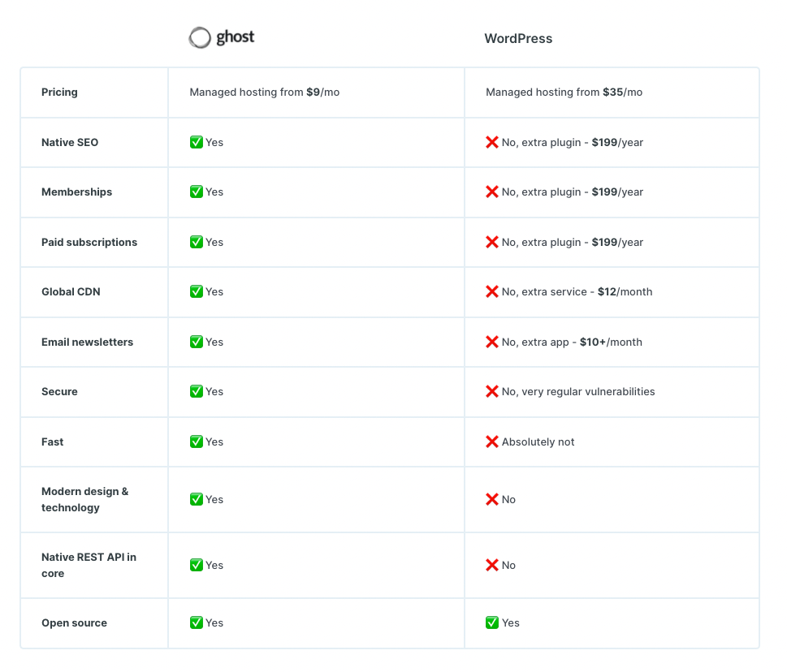
Task: Click the Open source row label
Action: pos(74,622)
